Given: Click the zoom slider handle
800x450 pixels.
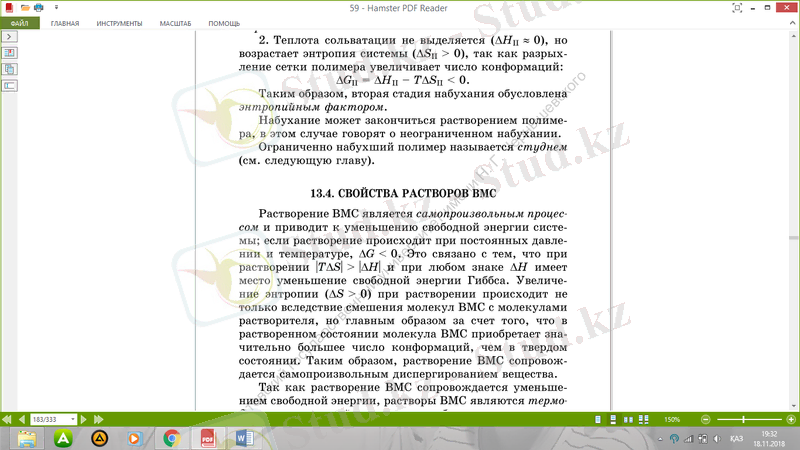Looking at the screenshot, I should pos(743,419).
